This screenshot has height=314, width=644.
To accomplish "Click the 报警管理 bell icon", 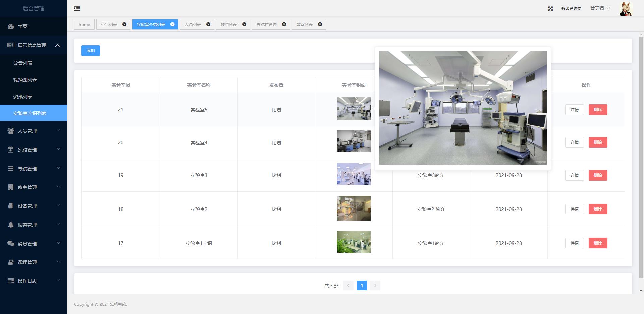I will tap(11, 225).
